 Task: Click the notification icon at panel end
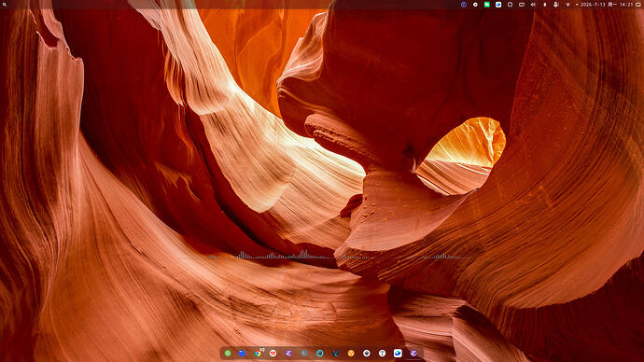click(638, 5)
